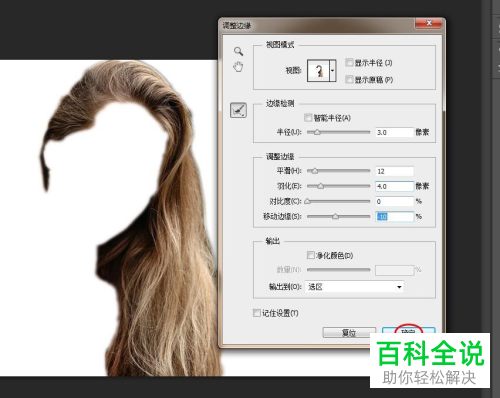Click the feather value field showing 4.0

[394, 186]
